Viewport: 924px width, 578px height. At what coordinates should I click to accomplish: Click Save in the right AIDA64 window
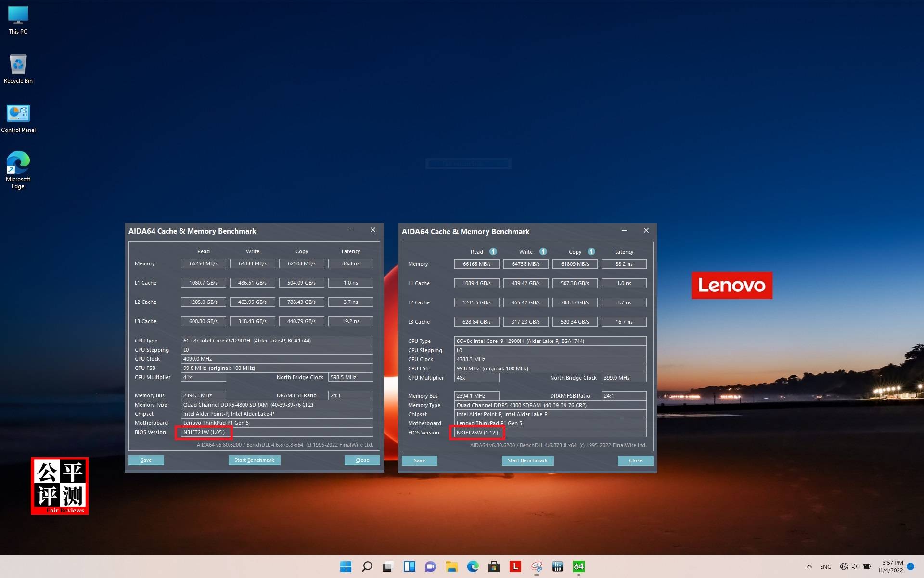tap(419, 460)
